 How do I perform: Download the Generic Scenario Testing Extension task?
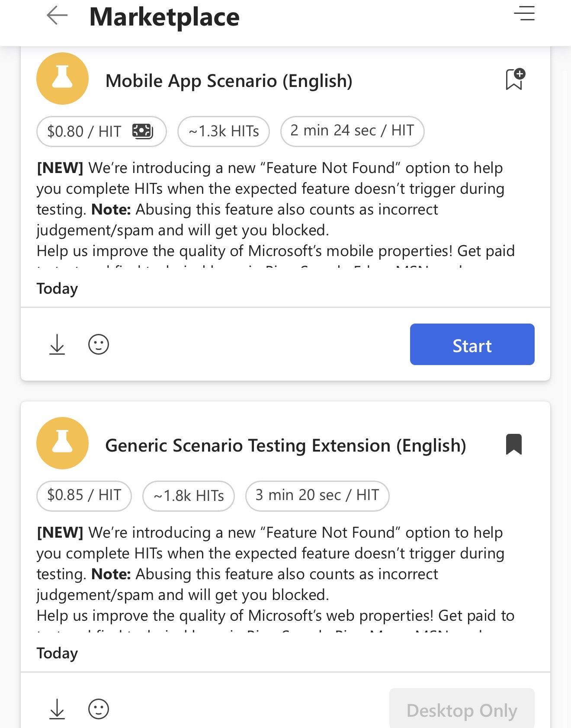pos(57,709)
